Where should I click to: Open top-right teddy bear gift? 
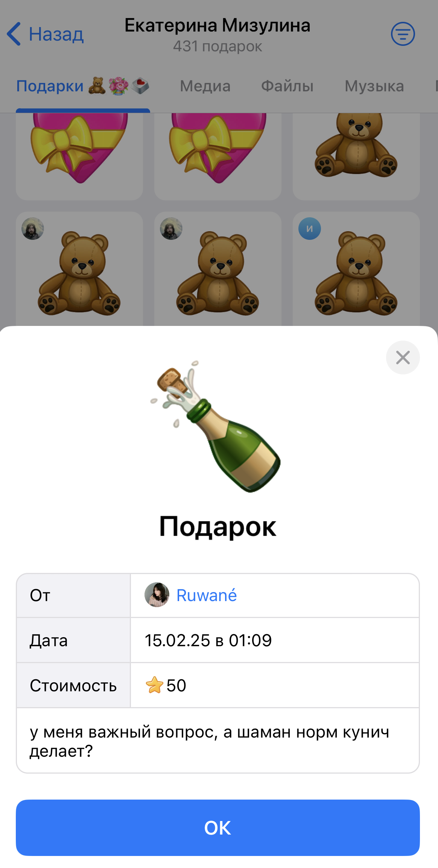pyautogui.click(x=356, y=156)
